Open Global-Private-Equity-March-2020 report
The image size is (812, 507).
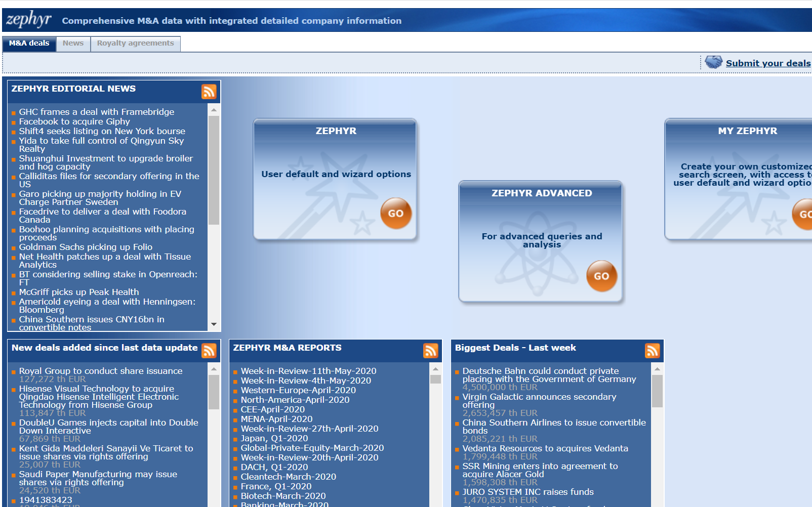pyautogui.click(x=312, y=448)
